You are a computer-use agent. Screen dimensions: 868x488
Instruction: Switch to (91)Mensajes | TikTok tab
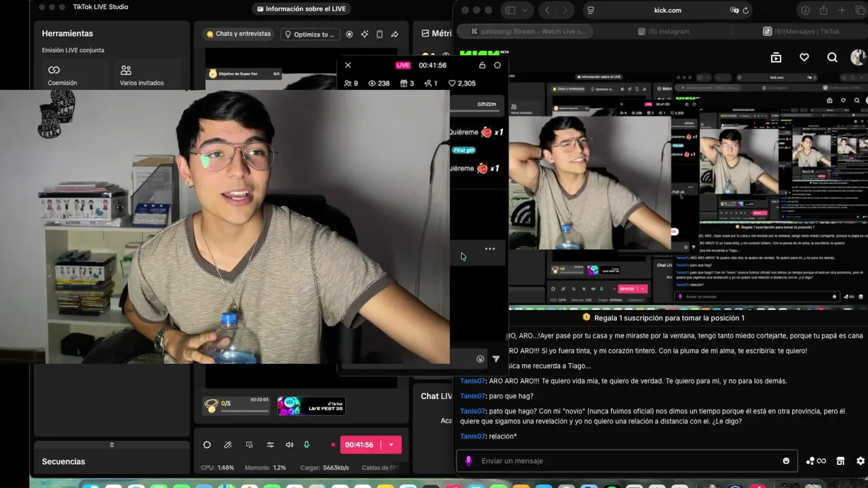tap(802, 31)
